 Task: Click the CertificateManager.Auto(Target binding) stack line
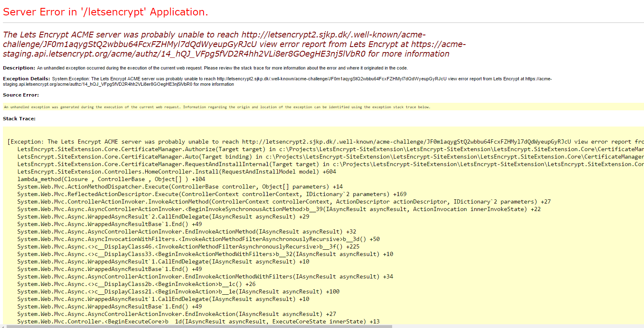(331, 157)
